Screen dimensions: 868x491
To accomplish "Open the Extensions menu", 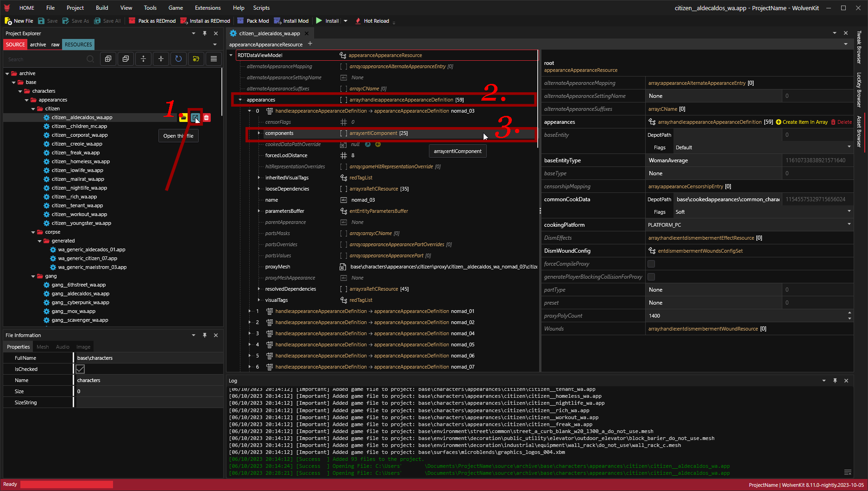I will pyautogui.click(x=208, y=8).
